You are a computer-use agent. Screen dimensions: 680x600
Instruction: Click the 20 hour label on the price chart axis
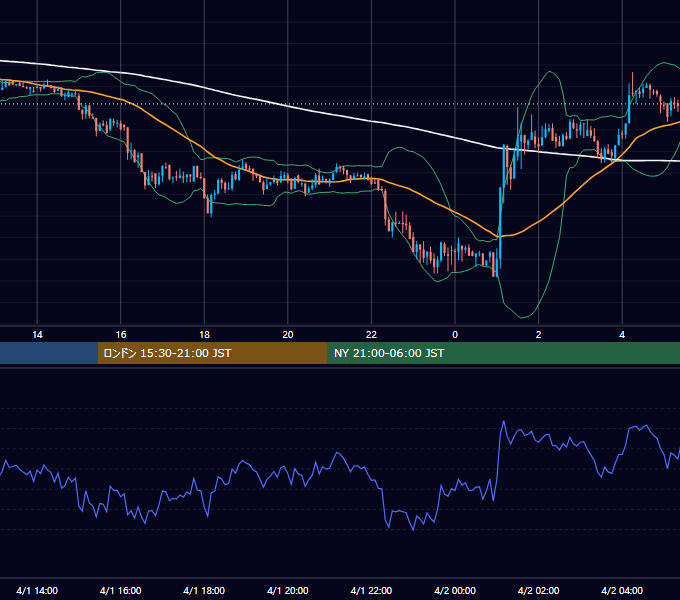[x=288, y=335]
